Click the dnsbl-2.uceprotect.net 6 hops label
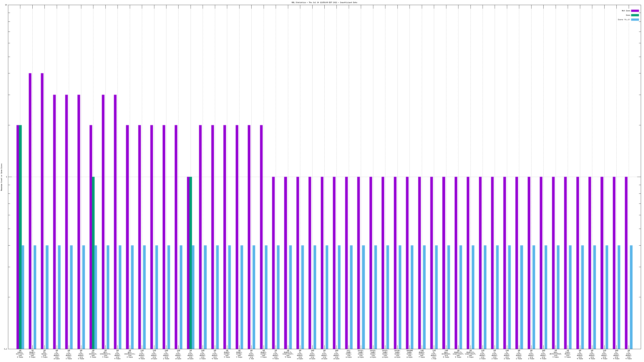Image resolution: width=644 pixels, height=362 pixels. pyautogui.click(x=470, y=354)
